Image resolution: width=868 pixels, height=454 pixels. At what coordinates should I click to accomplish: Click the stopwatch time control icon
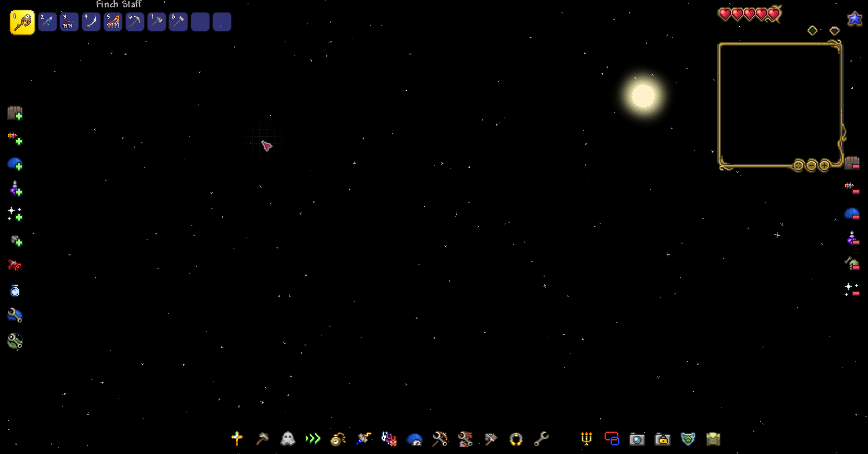pyautogui.click(x=339, y=438)
